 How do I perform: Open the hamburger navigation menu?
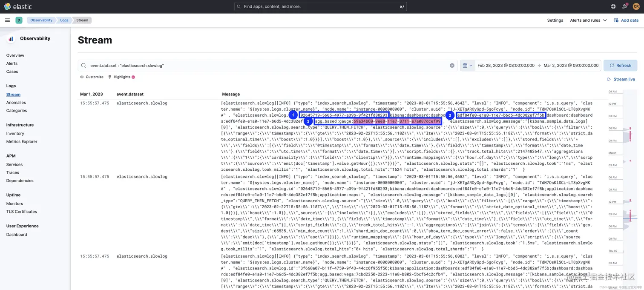click(x=7, y=20)
